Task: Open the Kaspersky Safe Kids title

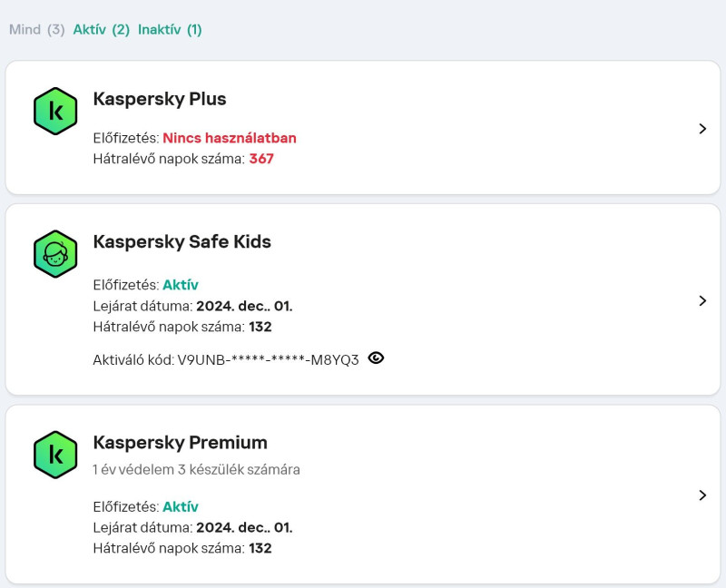Action: click(x=182, y=241)
